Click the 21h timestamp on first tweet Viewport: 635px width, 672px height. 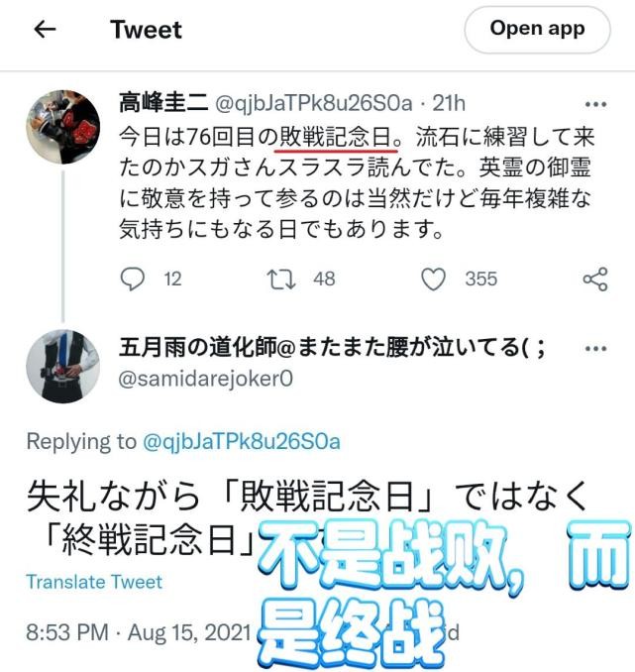pyautogui.click(x=448, y=103)
